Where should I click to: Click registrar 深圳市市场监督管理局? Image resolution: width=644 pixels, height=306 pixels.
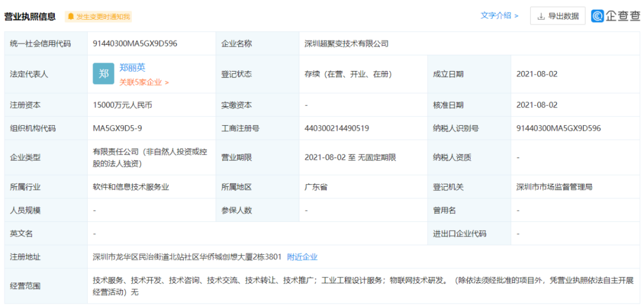point(554,187)
